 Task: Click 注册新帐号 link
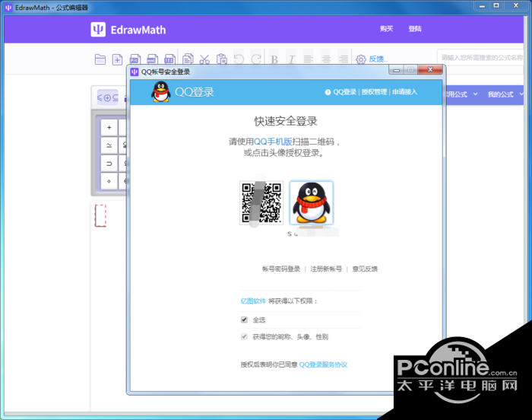tap(326, 269)
